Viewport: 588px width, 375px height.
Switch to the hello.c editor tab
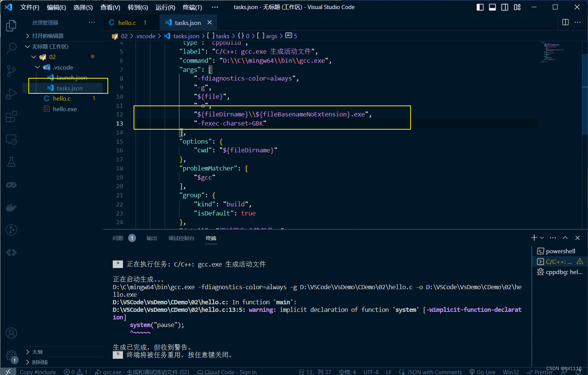click(127, 22)
